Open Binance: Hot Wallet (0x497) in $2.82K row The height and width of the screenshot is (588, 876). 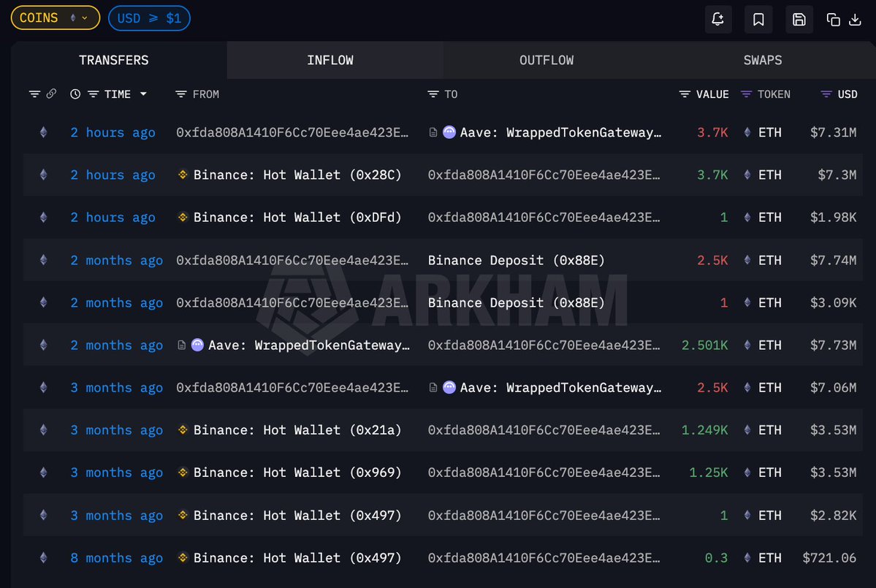click(x=297, y=516)
